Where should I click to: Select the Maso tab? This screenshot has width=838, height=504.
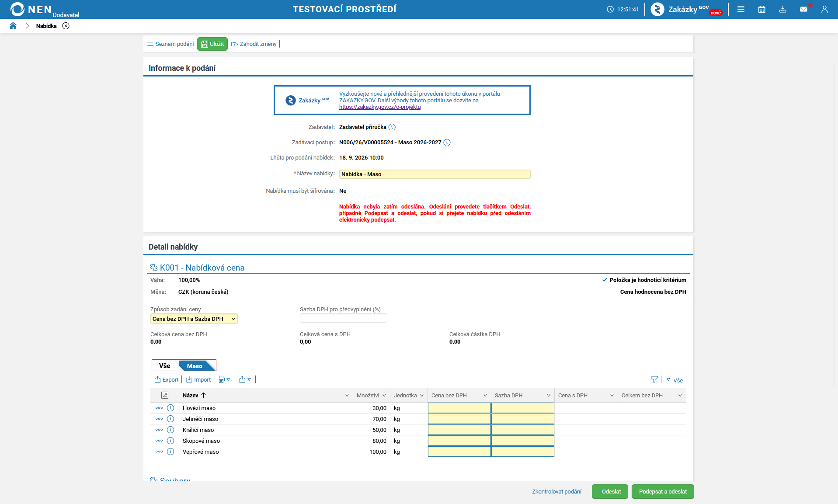[195, 366]
